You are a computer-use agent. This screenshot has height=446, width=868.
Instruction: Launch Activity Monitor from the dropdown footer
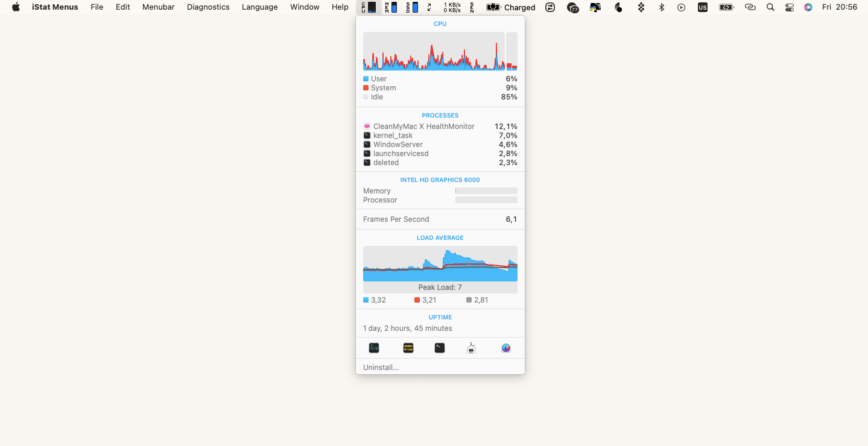(374, 348)
